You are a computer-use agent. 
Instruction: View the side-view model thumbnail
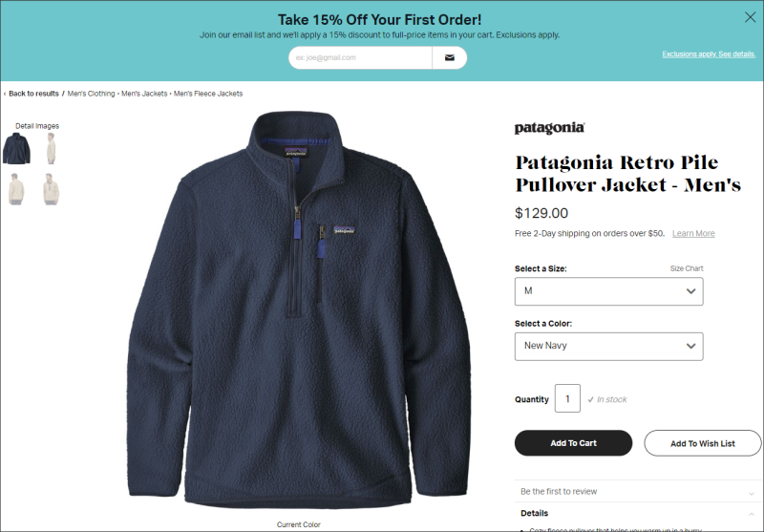tap(52, 149)
